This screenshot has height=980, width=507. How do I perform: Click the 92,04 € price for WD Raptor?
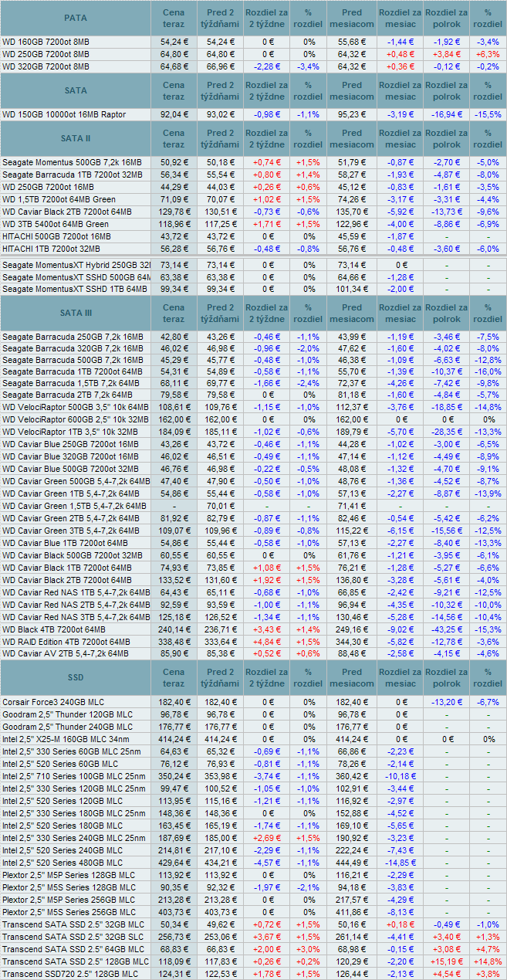pos(174,114)
